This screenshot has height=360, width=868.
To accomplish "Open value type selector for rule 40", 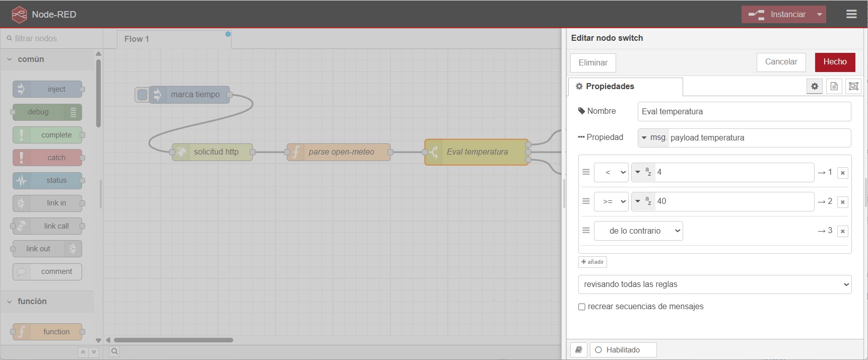I will click(643, 201).
